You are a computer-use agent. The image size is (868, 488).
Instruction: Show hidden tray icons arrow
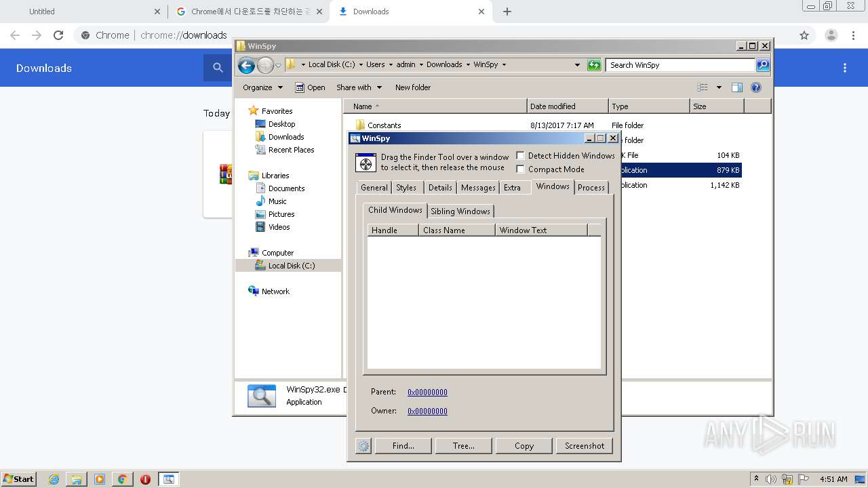tap(756, 479)
